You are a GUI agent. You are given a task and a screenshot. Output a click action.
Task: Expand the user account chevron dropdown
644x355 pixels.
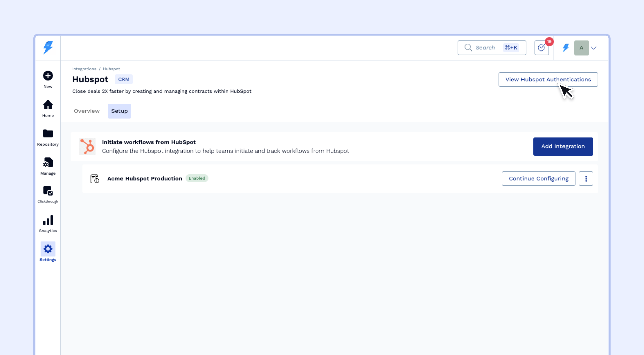(594, 48)
